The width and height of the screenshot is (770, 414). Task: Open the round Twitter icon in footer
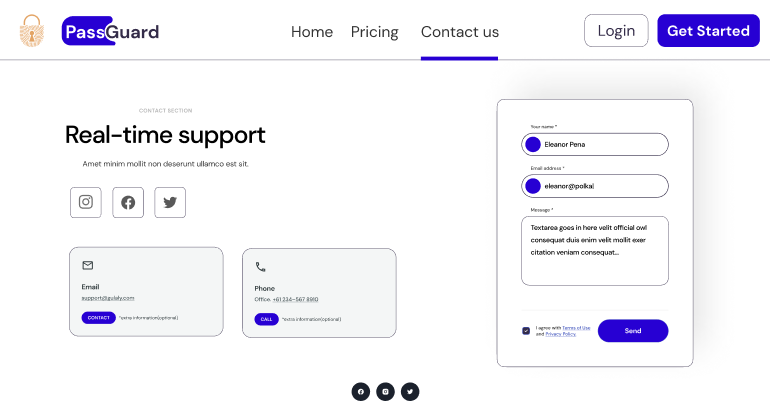click(410, 392)
